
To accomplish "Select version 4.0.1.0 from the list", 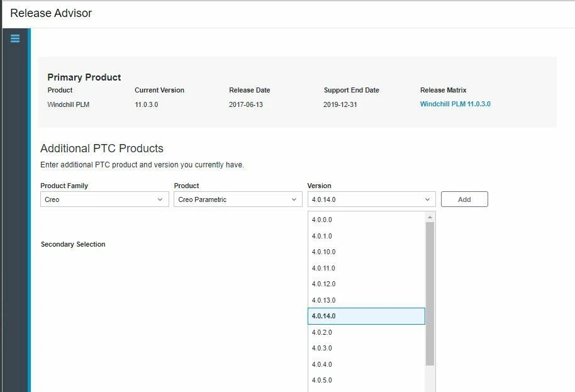I will tap(366, 236).
